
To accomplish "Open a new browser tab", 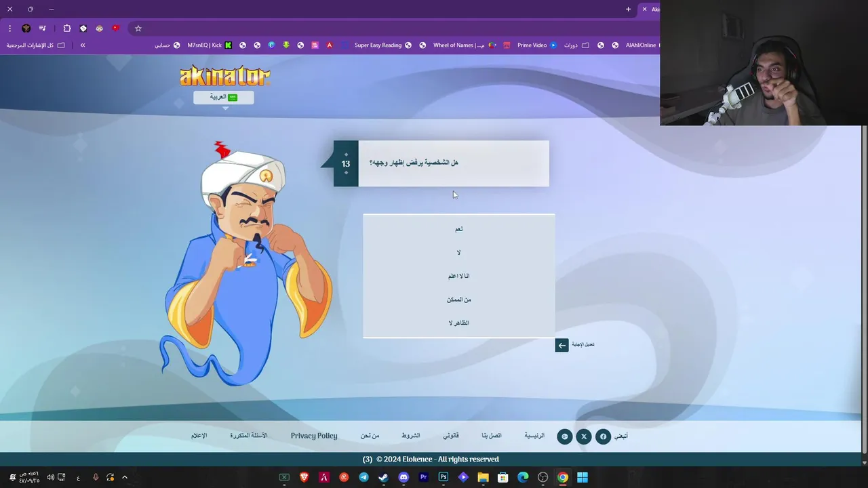I will (x=628, y=9).
